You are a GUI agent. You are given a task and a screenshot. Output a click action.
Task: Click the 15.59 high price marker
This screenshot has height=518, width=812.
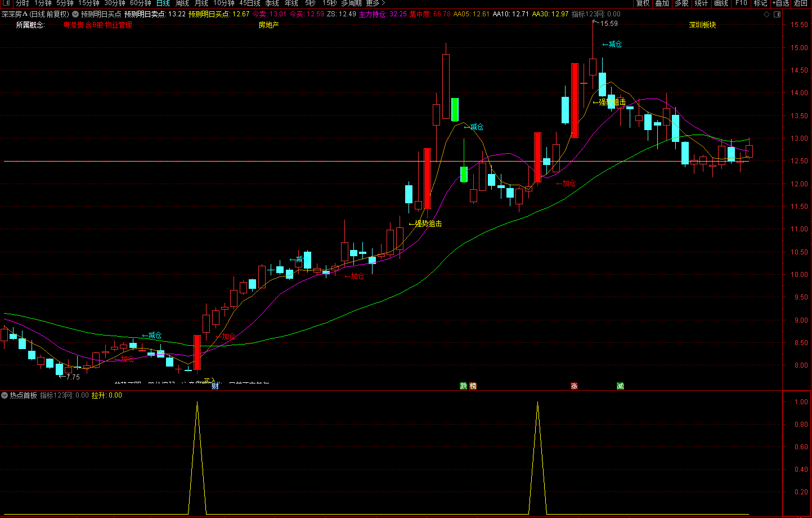point(608,24)
